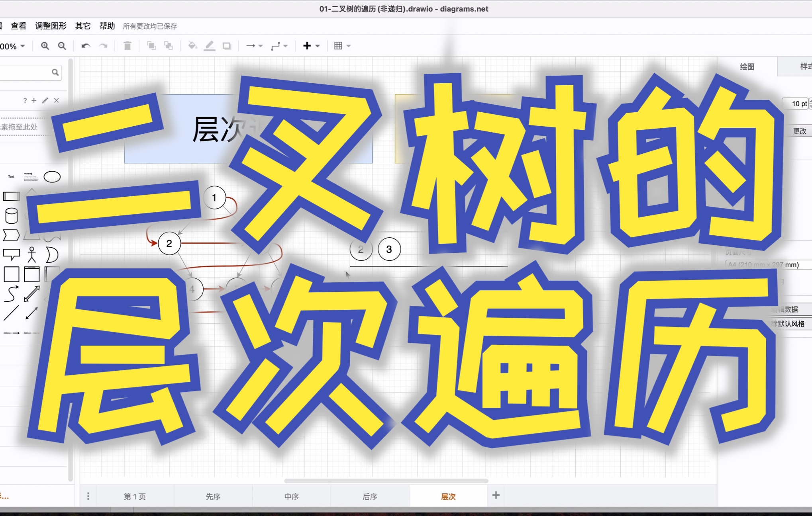Click the 10 pt grid size field

tap(795, 104)
